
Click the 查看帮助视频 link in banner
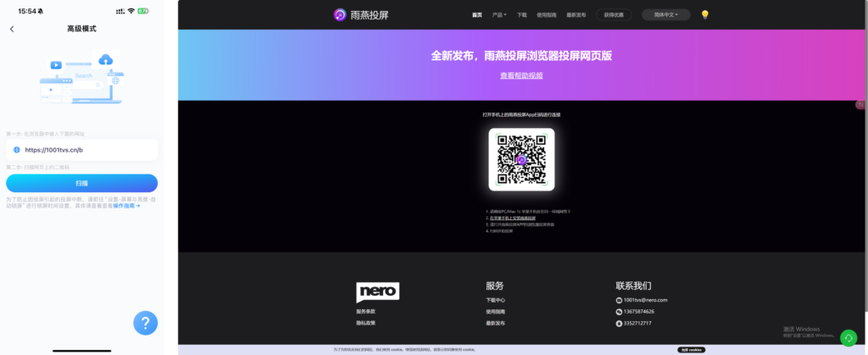pyautogui.click(x=521, y=75)
